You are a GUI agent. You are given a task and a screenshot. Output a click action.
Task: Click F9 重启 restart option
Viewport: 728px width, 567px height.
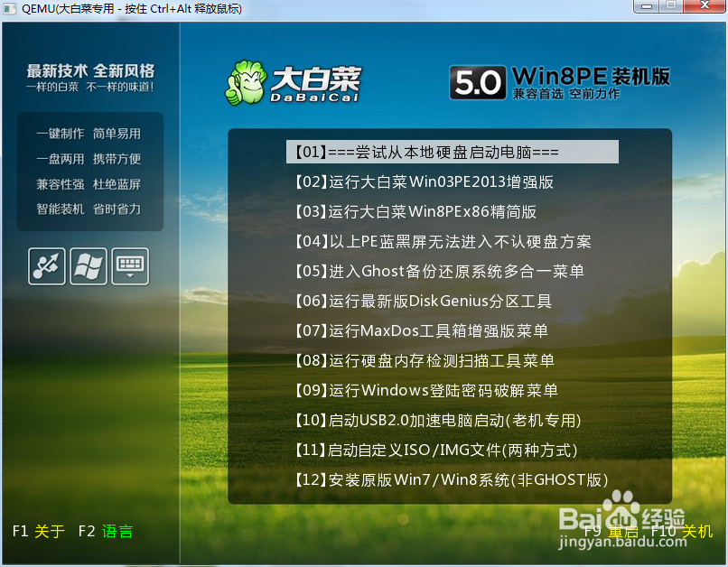[611, 531]
